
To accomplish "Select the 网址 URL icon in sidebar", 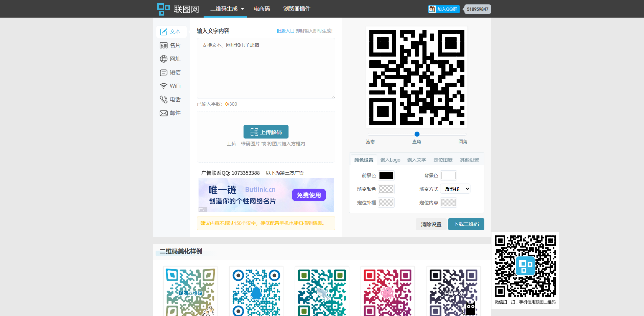I will click(164, 59).
